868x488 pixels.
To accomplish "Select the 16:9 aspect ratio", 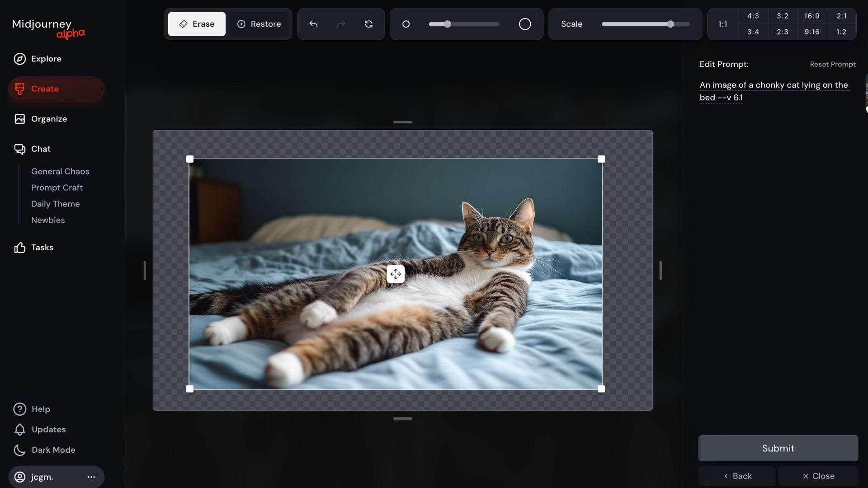I will click(x=811, y=15).
